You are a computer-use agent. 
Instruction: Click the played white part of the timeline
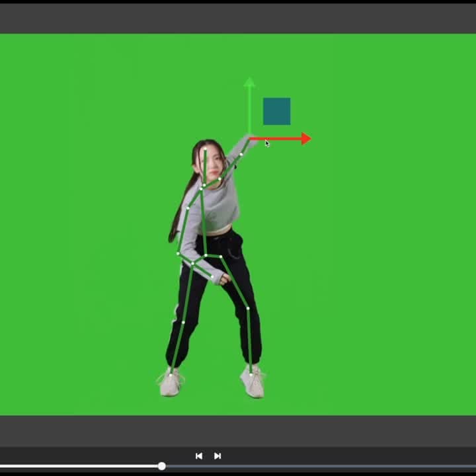coord(79,466)
